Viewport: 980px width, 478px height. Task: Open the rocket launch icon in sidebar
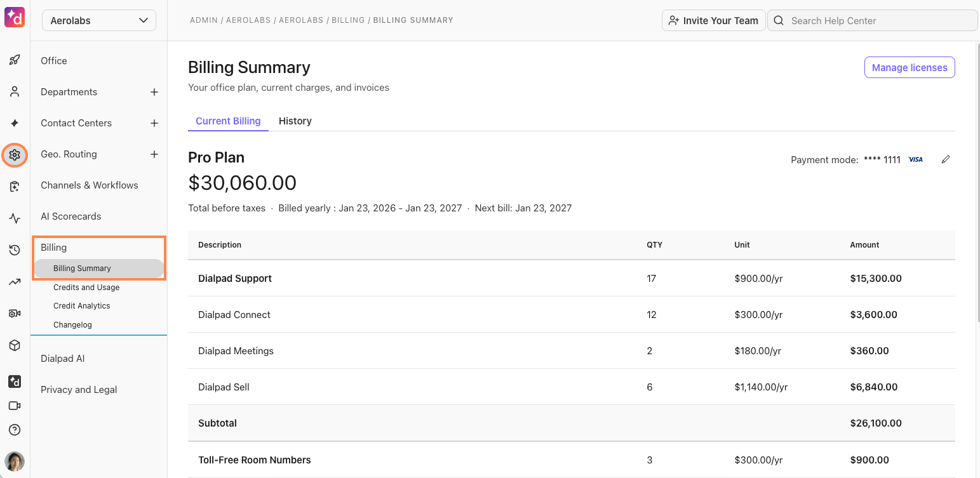click(x=15, y=60)
